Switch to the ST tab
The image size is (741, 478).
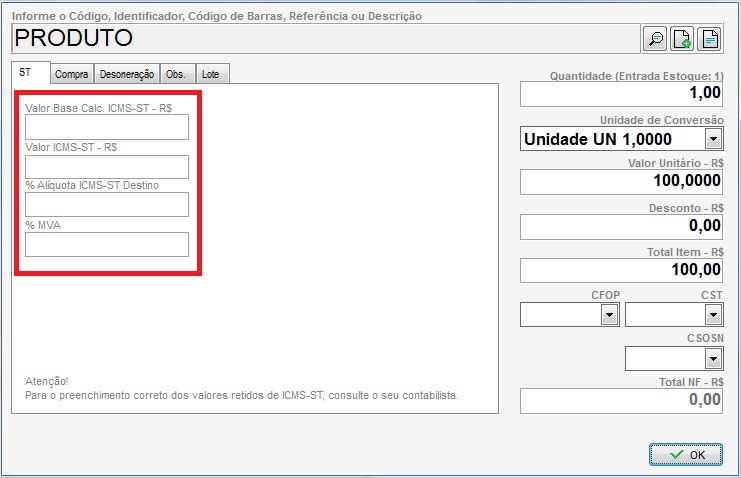26,73
